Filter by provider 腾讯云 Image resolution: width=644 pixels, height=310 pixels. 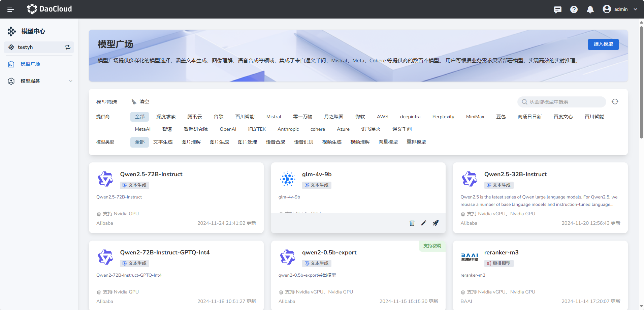195,117
